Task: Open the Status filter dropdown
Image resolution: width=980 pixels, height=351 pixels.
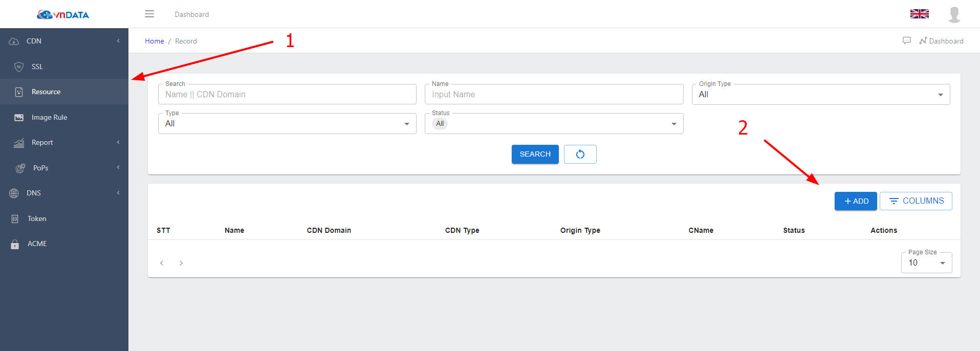Action: click(x=554, y=124)
